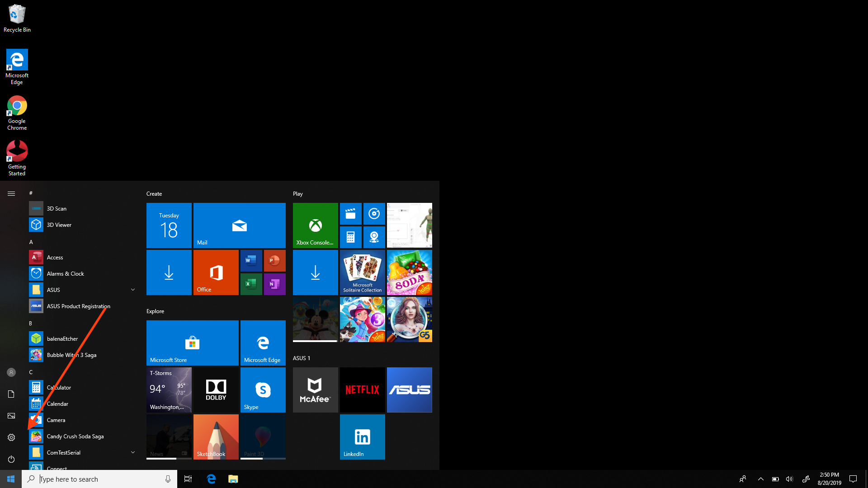Image resolution: width=868 pixels, height=488 pixels.
Task: Click the taskbar search box
Action: click(99, 479)
